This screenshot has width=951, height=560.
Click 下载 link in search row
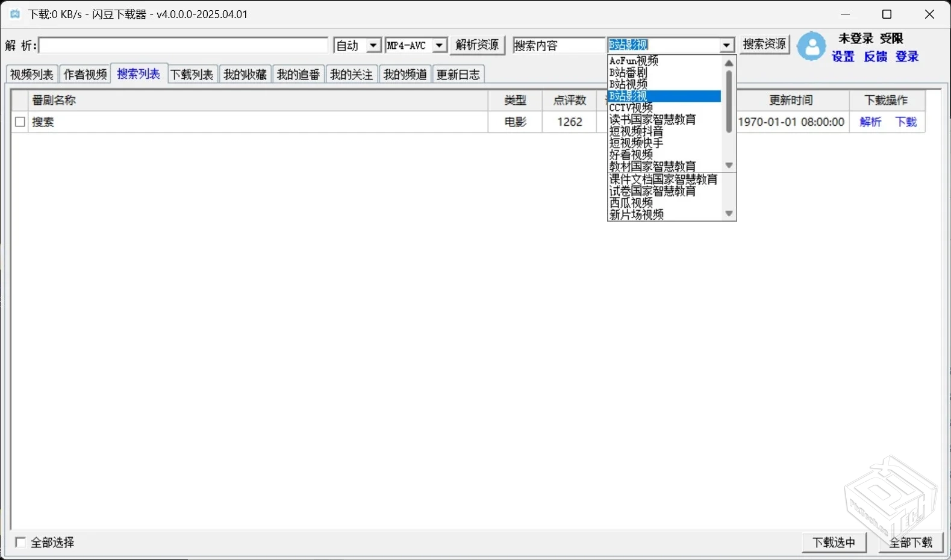click(x=906, y=122)
